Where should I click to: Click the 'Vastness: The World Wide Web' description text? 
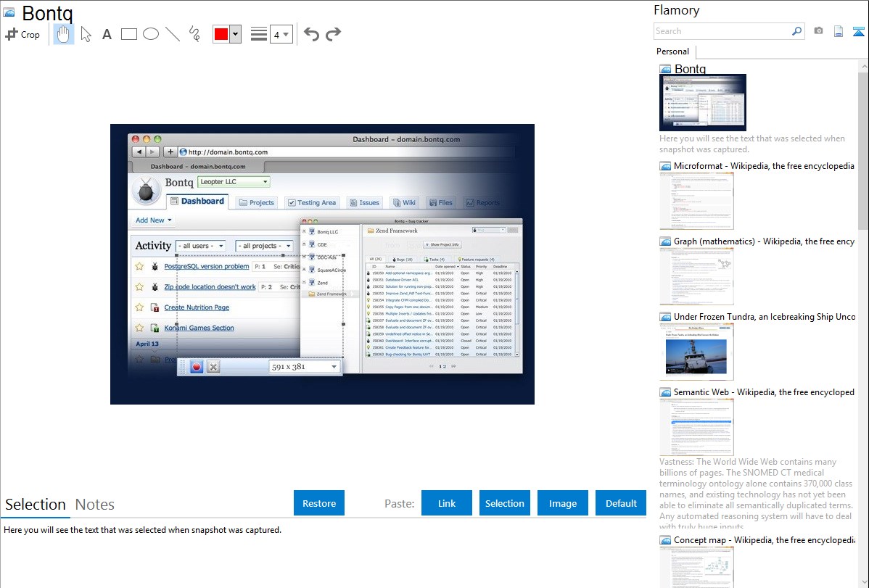point(756,494)
